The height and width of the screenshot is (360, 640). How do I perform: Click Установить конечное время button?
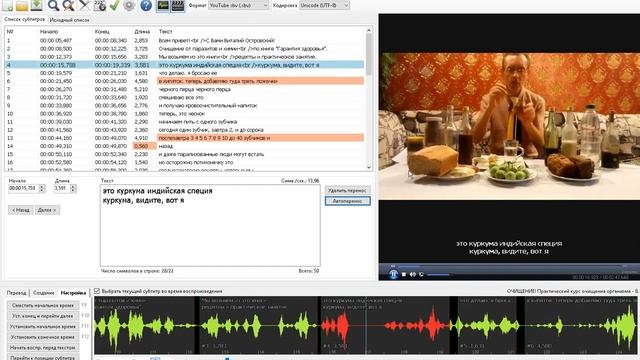click(x=43, y=337)
